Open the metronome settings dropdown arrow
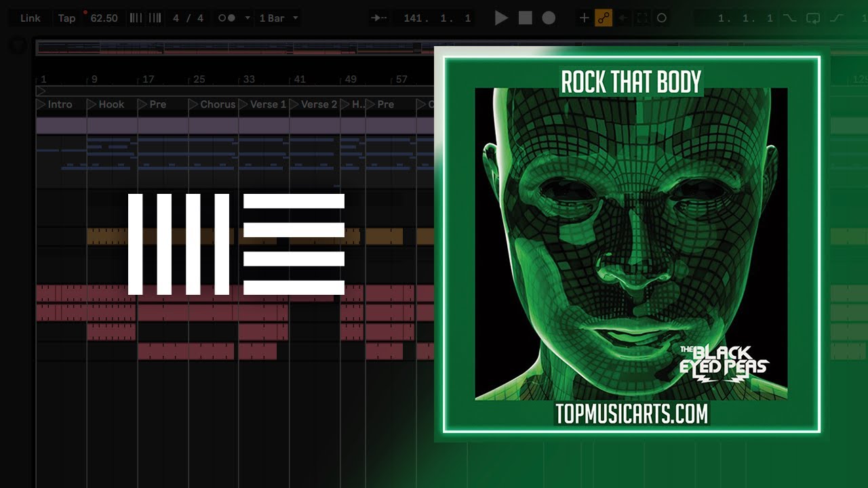Screen dimensions: 868x488 point(248,18)
